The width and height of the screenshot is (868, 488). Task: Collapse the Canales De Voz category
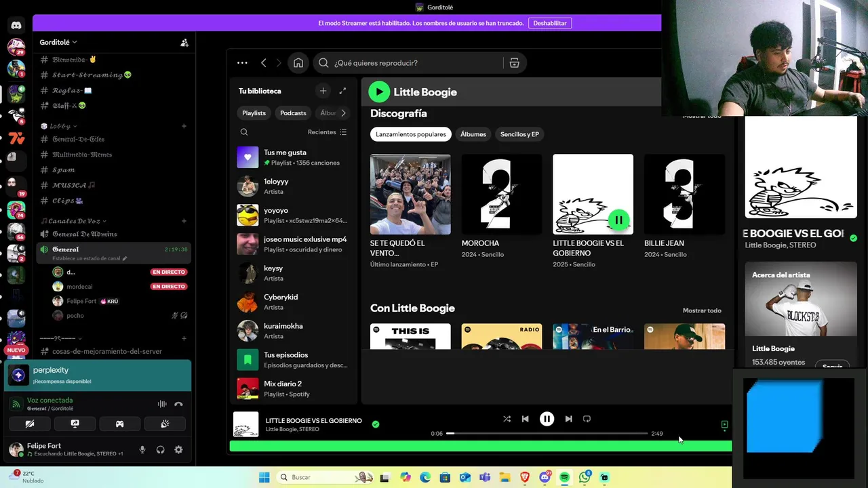73,221
